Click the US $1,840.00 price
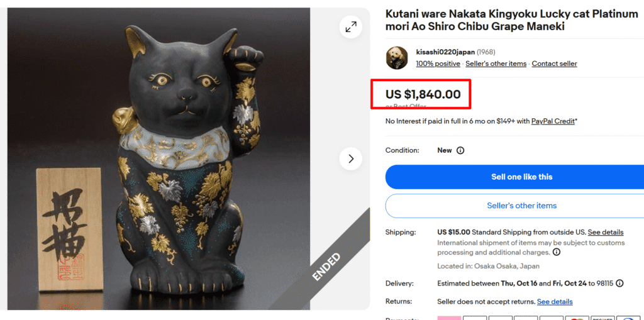Viewport: 644px width, 320px height. (423, 95)
